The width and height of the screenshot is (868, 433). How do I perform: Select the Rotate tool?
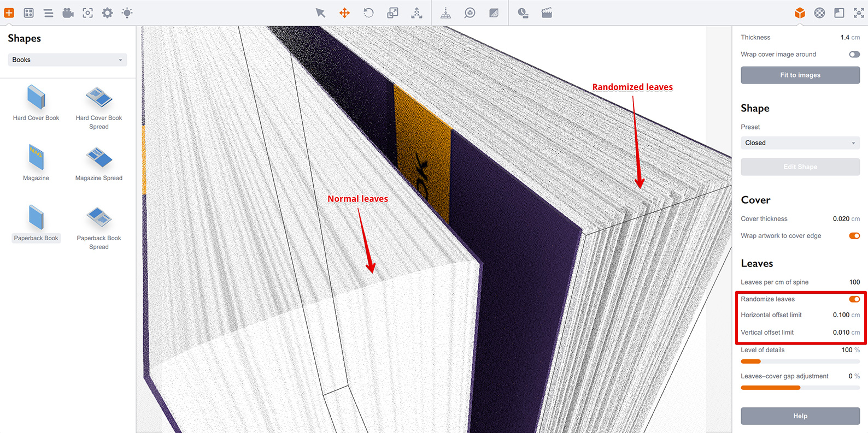pyautogui.click(x=368, y=13)
